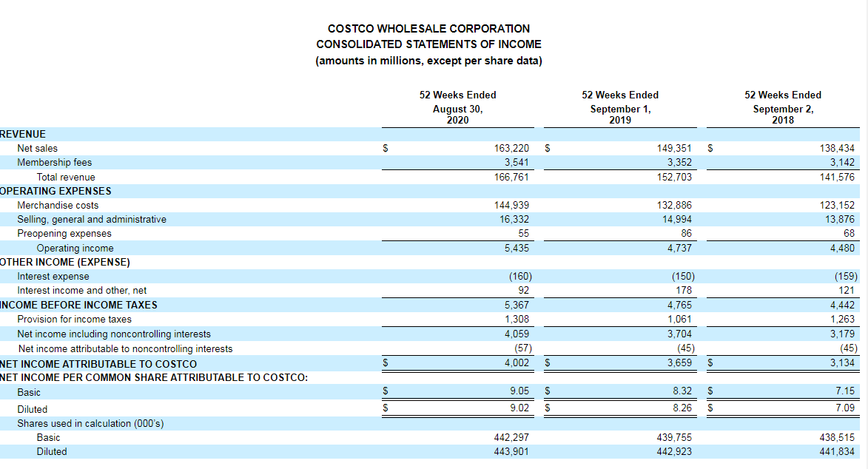The height and width of the screenshot is (469, 868).
Task: Click the 'Membership fees' row label
Action: click(54, 162)
